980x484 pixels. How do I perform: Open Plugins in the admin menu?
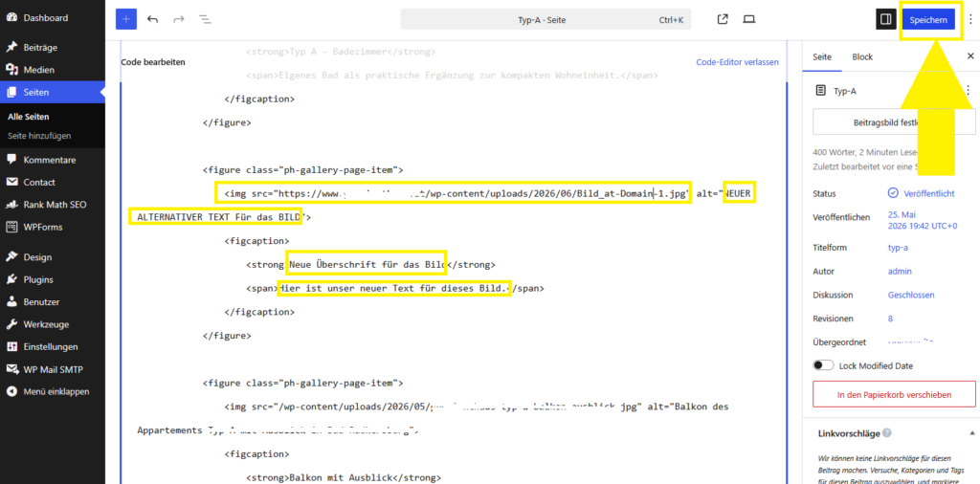tap(53, 279)
